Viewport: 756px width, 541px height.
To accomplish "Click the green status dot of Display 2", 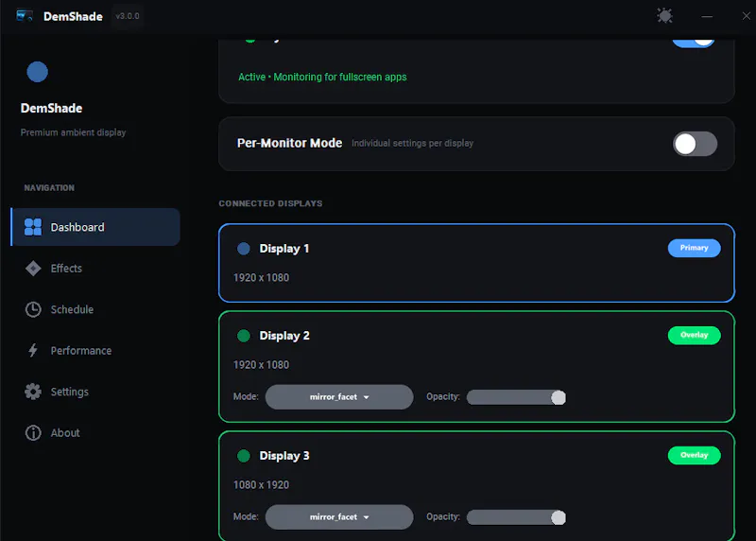I will pyautogui.click(x=244, y=336).
